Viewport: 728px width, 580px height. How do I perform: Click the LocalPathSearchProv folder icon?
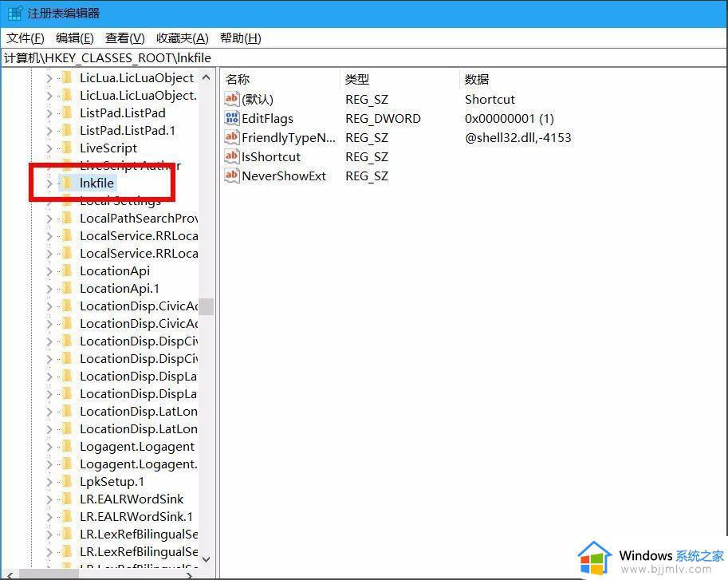(x=67, y=219)
